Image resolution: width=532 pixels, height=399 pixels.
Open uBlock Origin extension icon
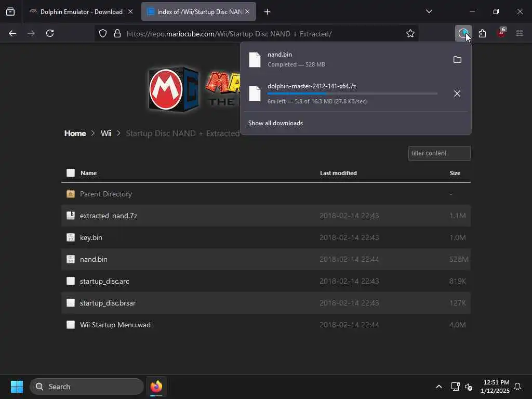[501, 33]
